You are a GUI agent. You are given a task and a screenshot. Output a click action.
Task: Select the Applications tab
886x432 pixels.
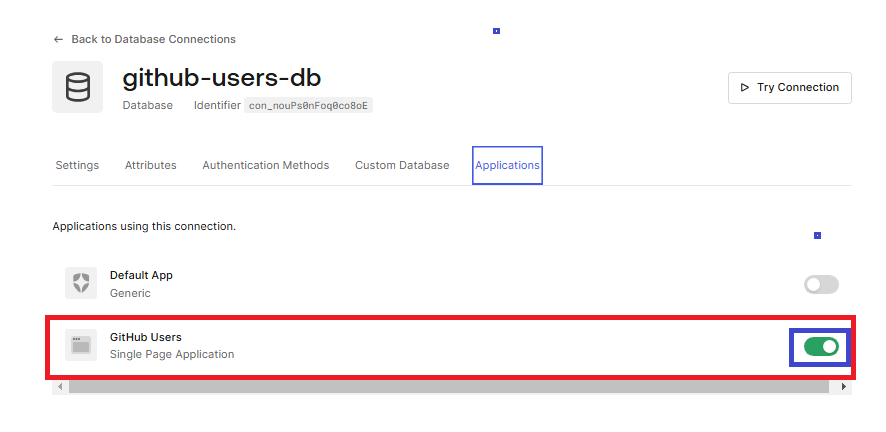[507, 165]
